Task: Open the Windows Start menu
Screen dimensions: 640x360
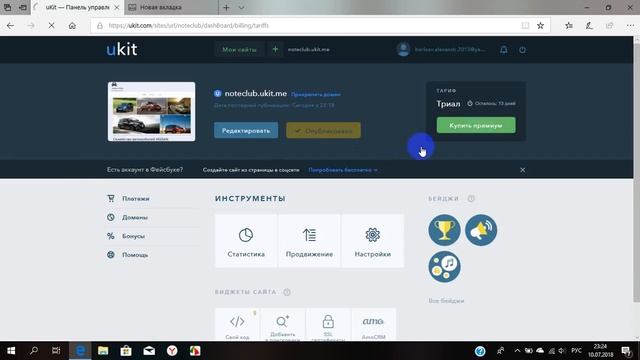Action: 11,351
